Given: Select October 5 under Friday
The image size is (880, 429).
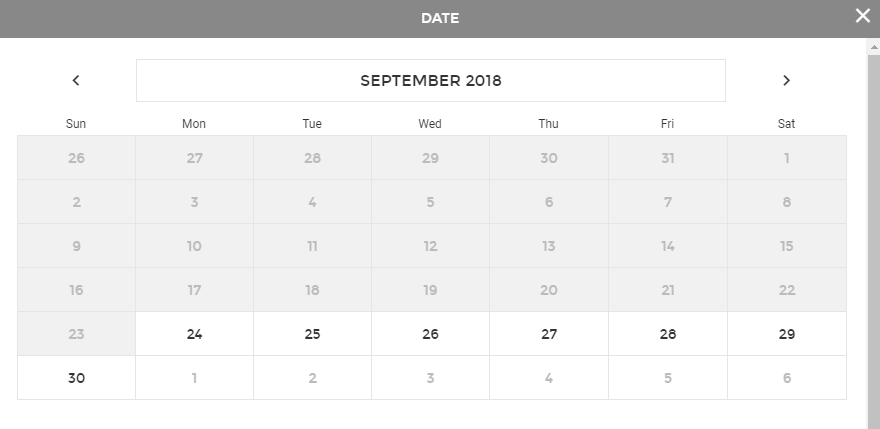Looking at the screenshot, I should tap(667, 378).
